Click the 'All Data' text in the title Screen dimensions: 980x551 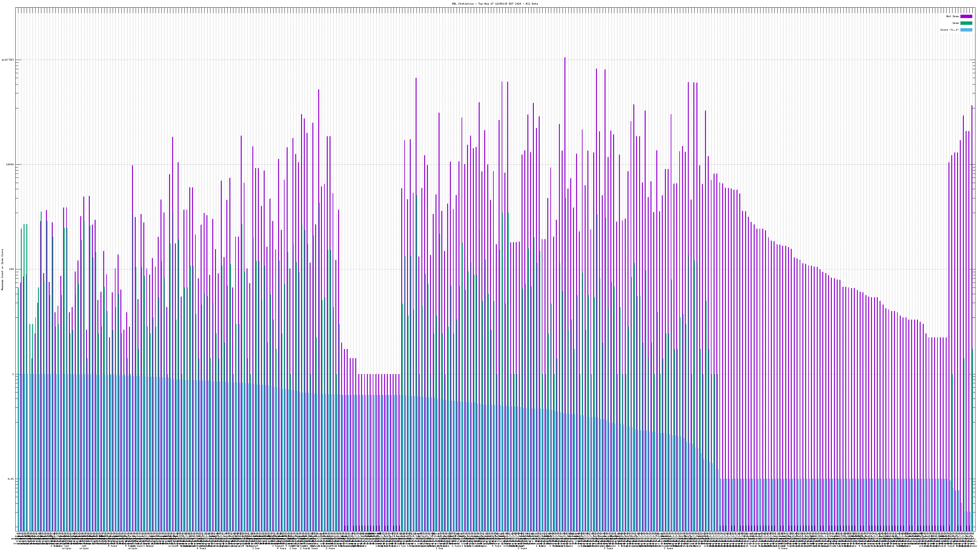coord(532,4)
